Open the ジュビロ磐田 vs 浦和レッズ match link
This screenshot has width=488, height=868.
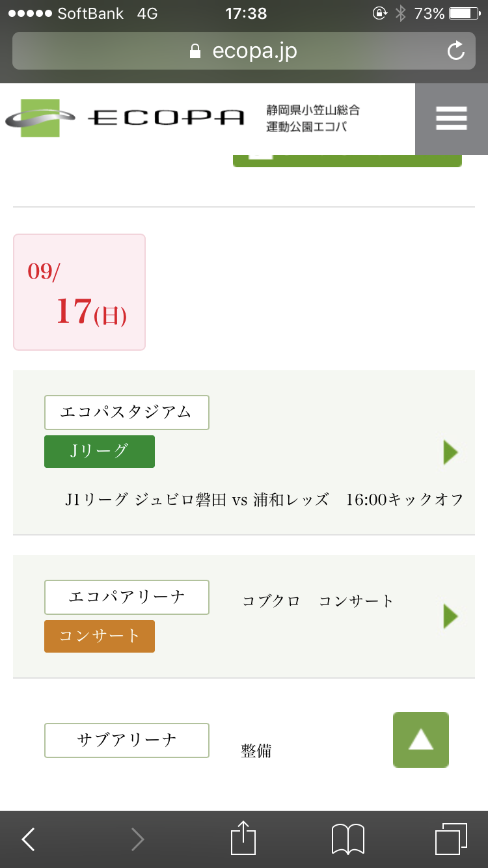[x=264, y=500]
